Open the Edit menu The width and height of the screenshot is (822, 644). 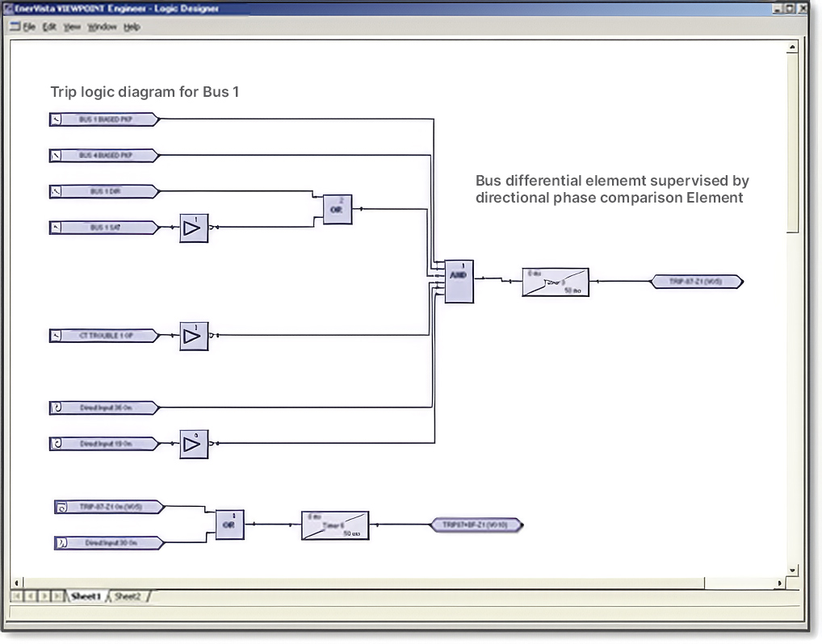pos(49,27)
